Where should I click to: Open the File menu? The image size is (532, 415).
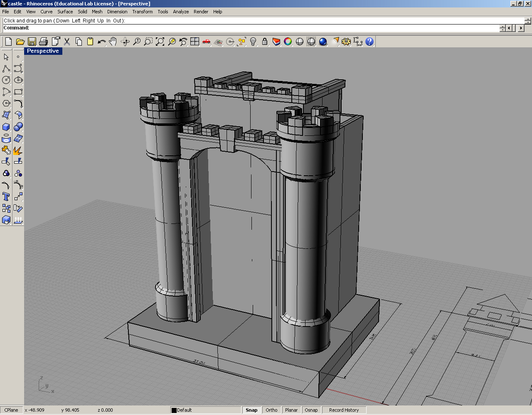[5, 12]
